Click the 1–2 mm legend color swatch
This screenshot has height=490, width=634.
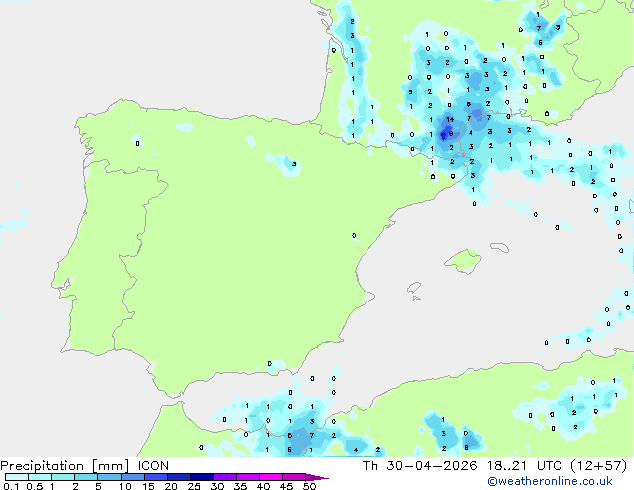[x=63, y=477]
